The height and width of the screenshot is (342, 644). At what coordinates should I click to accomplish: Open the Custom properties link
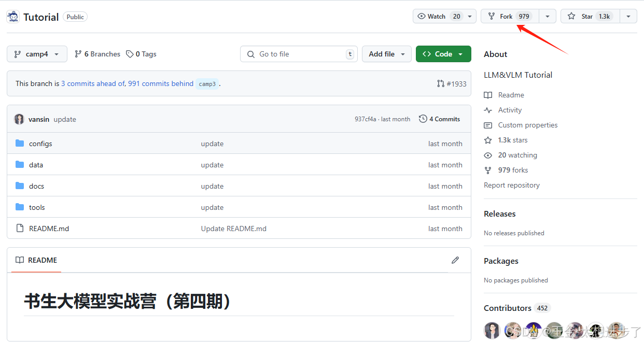[x=521, y=125]
